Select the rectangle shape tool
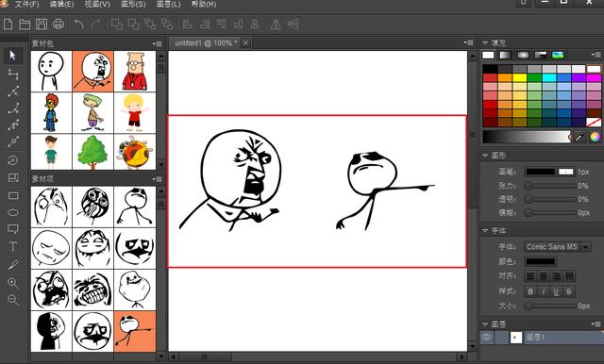 pos(13,196)
